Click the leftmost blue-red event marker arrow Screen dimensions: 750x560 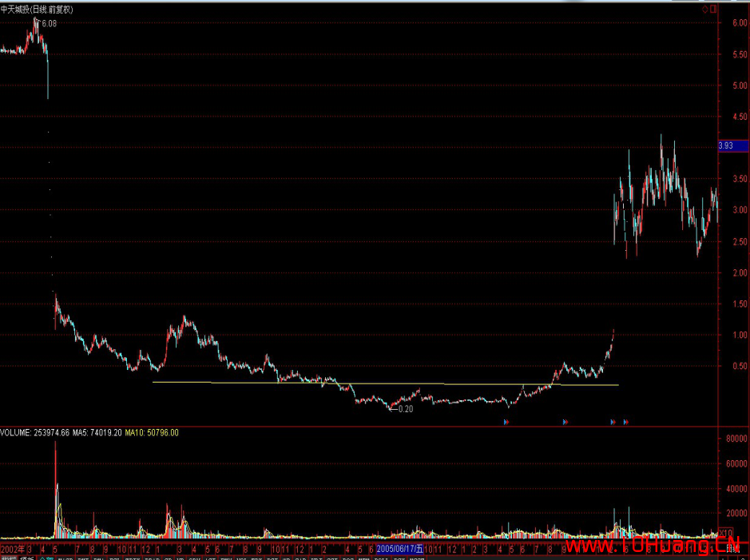506,422
